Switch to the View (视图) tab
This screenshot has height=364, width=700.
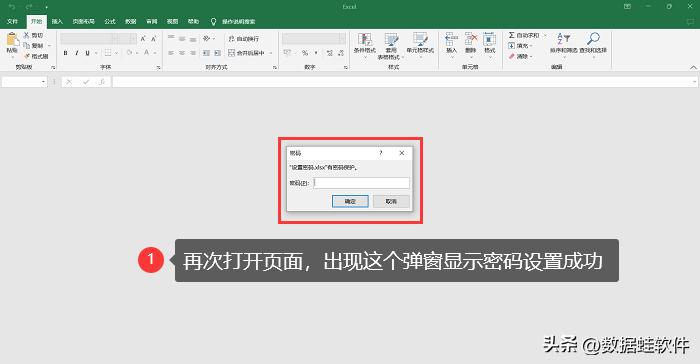pyautogui.click(x=173, y=21)
